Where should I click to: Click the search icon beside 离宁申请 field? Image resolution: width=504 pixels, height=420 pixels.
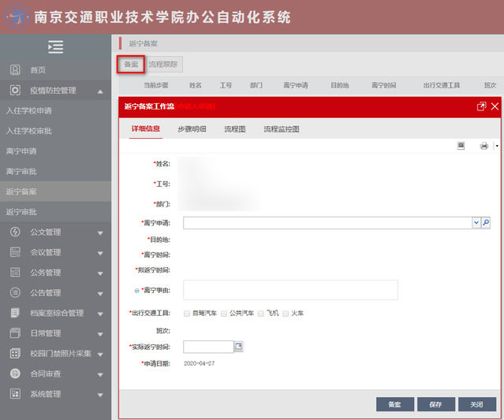coord(486,223)
